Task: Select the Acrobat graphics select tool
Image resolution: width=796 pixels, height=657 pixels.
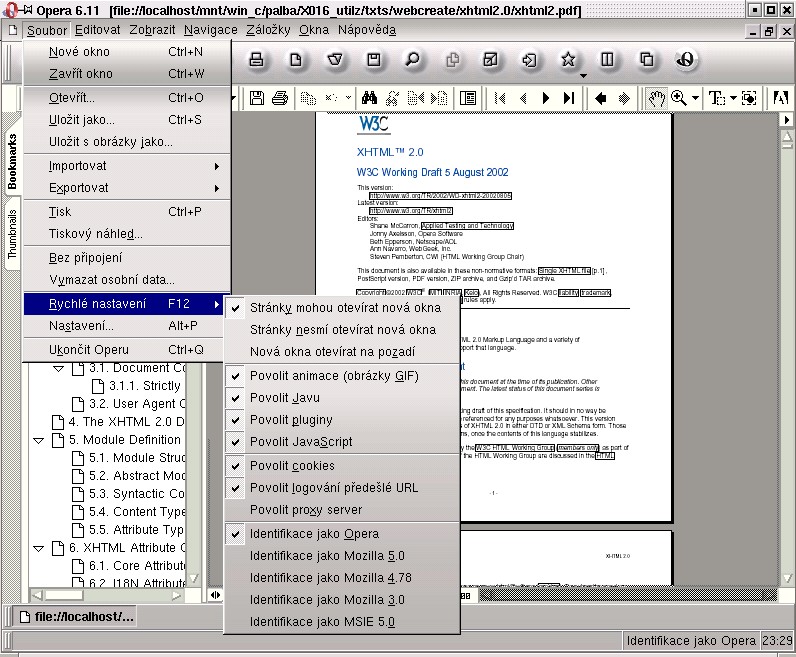Action: point(749,97)
